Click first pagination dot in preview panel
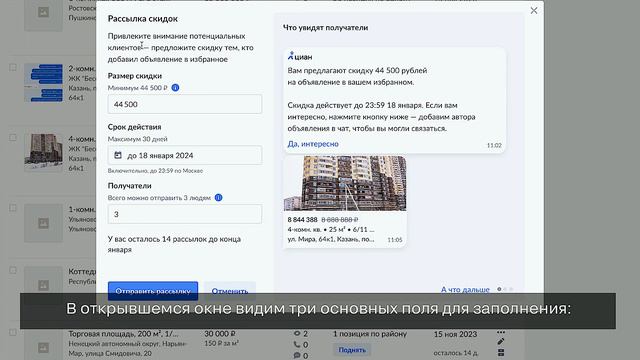Screen dimensions: 640x360 click(x=499, y=289)
